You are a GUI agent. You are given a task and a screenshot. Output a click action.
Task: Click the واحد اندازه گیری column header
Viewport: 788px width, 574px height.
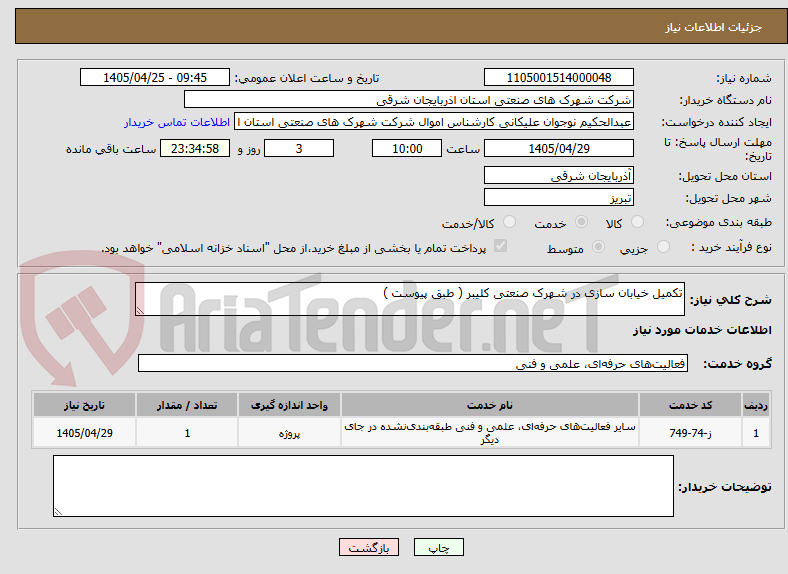289,405
